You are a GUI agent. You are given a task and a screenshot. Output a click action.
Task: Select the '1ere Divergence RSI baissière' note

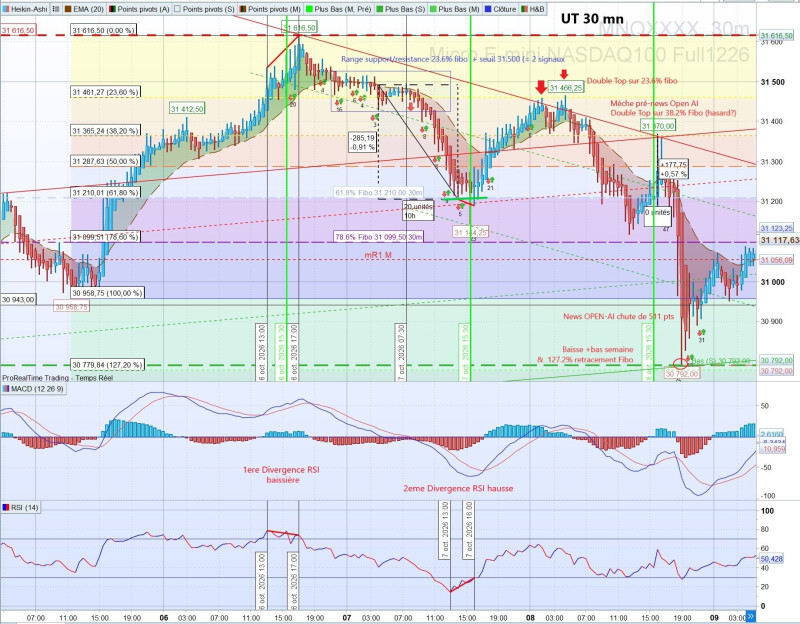pos(281,475)
